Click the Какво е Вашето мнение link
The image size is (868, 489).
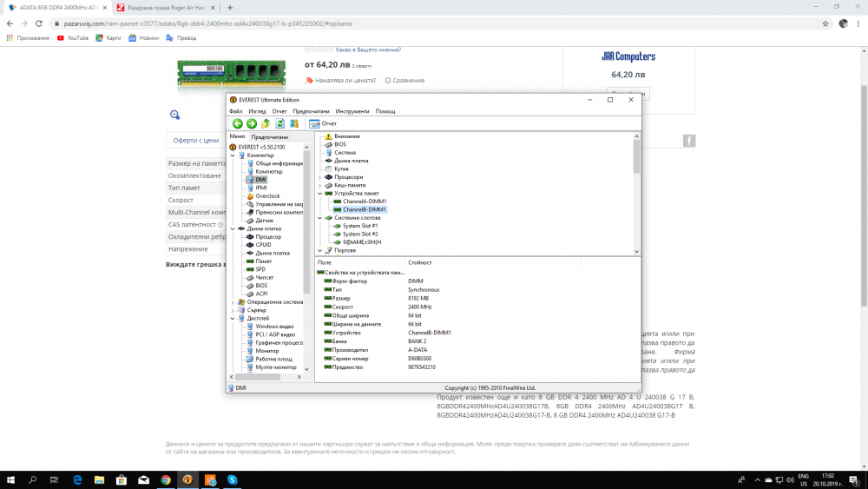(x=368, y=50)
